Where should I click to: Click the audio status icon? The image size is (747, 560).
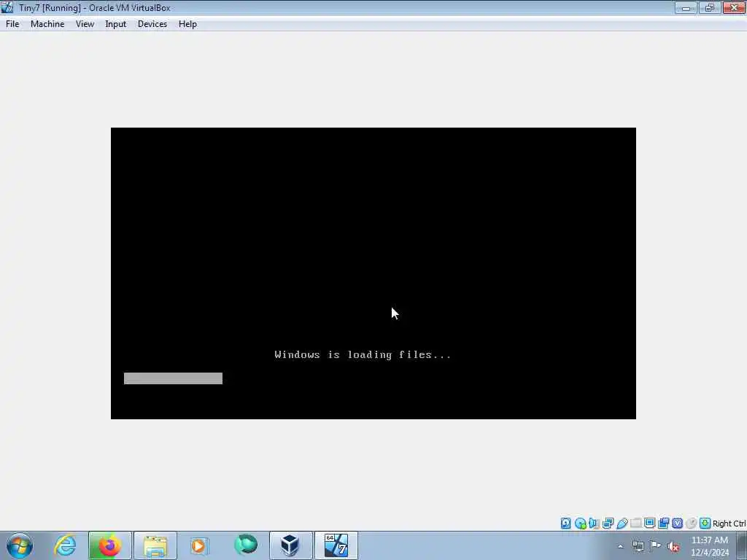point(594,524)
